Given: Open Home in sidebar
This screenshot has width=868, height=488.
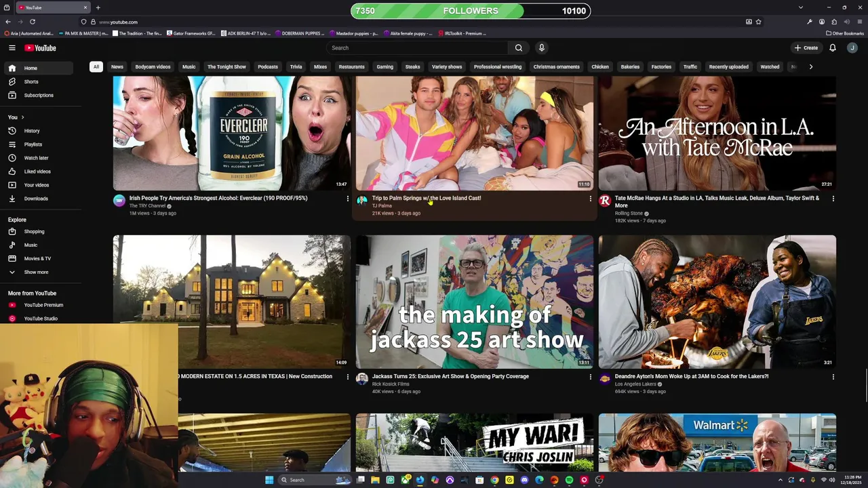Looking at the screenshot, I should coord(37,68).
